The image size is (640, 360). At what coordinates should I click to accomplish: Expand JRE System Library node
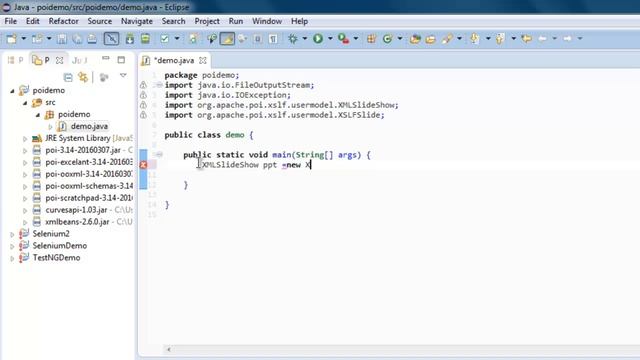pos(25,138)
